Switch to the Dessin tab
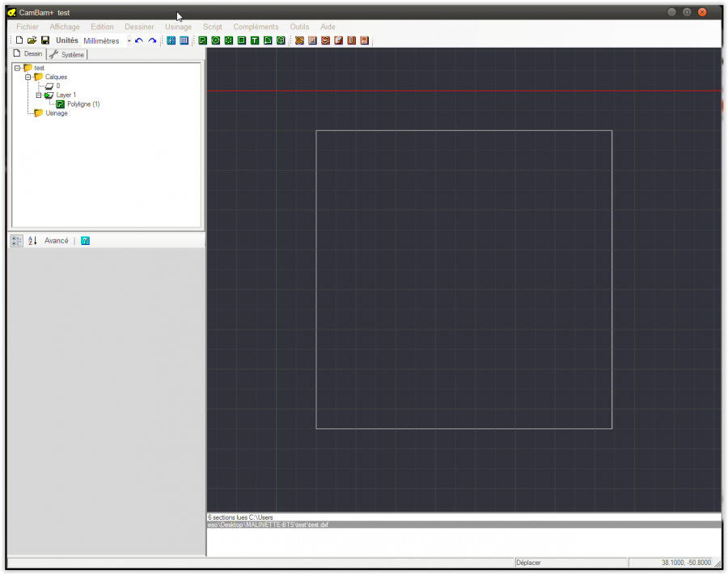Image resolution: width=728 pixels, height=574 pixels. click(28, 54)
